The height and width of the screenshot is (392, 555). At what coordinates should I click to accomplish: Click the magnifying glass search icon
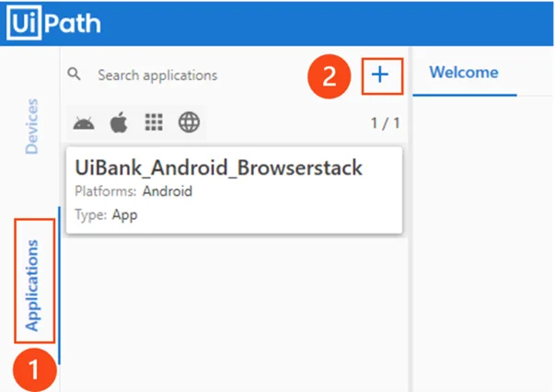pyautogui.click(x=75, y=74)
